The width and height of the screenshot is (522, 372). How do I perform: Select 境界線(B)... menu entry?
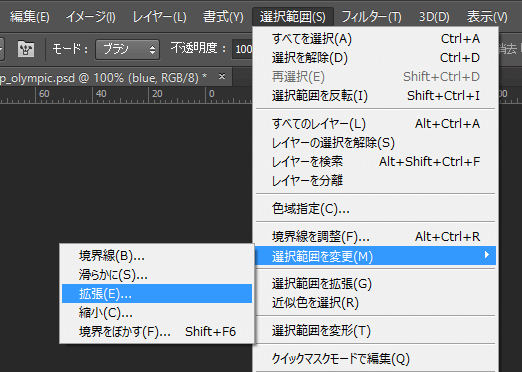[157, 256]
